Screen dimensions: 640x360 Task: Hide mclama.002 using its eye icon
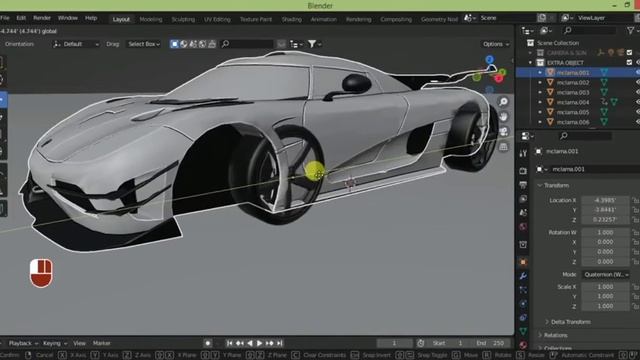tap(638, 82)
